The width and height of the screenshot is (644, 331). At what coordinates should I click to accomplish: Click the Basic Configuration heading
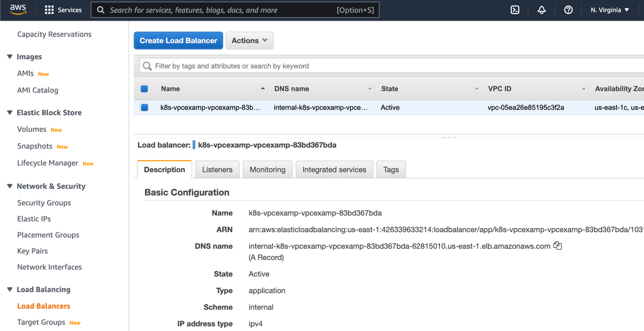point(187,192)
